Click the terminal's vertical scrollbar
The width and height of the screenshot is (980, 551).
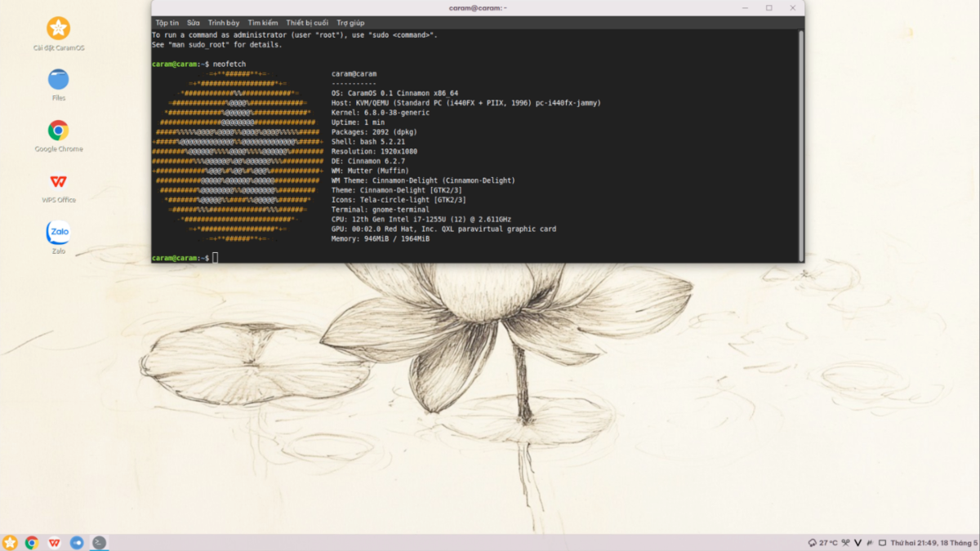point(800,145)
